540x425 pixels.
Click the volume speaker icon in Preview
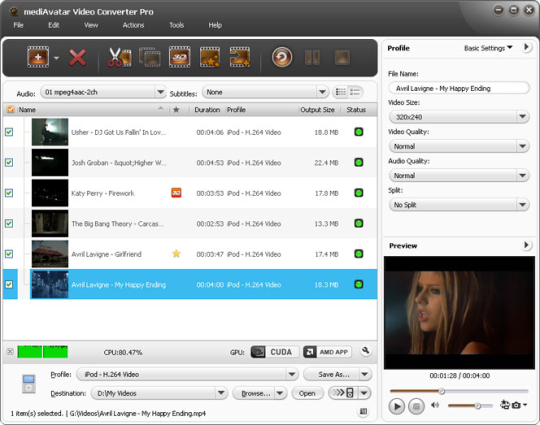click(435, 405)
